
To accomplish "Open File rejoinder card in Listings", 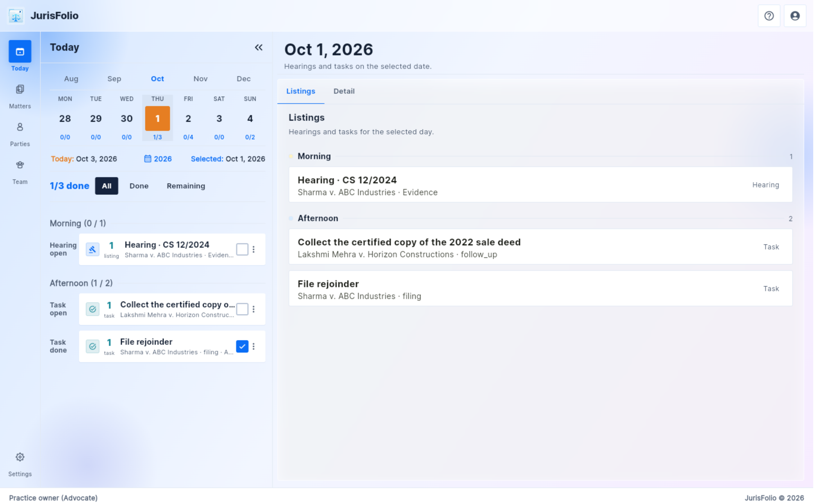I will pos(540,288).
